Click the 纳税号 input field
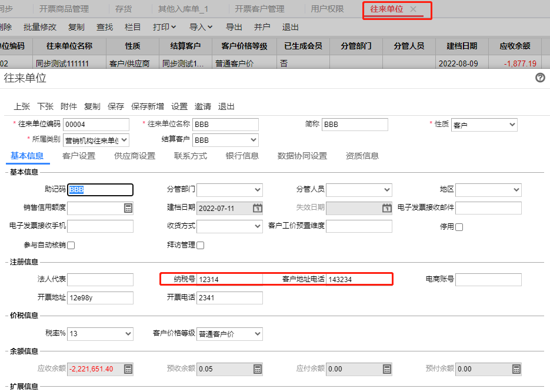 [x=229, y=279]
